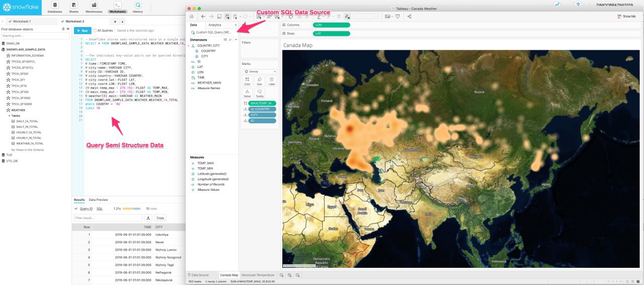
Task: Search fields in the Dimensions pane
Action: click(230, 39)
